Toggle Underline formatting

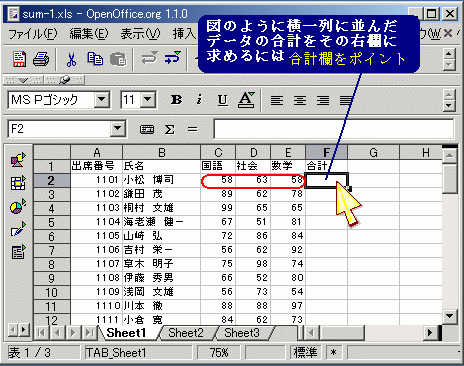(223, 100)
